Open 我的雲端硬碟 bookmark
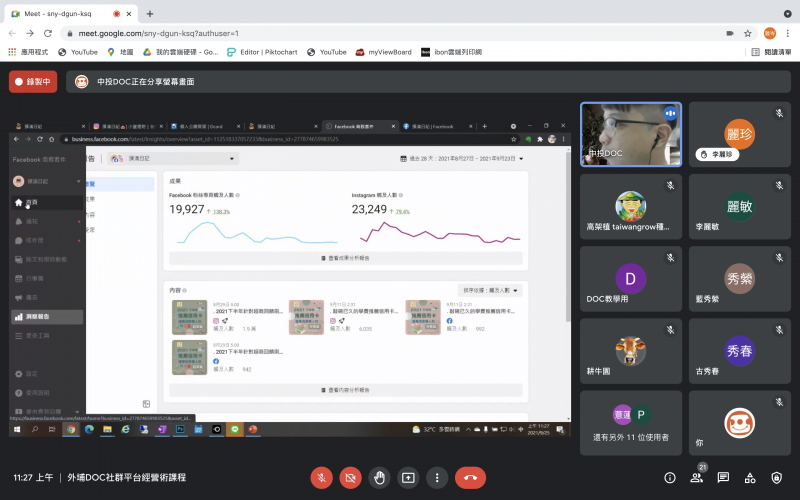The height and width of the screenshot is (500, 800). (180, 52)
